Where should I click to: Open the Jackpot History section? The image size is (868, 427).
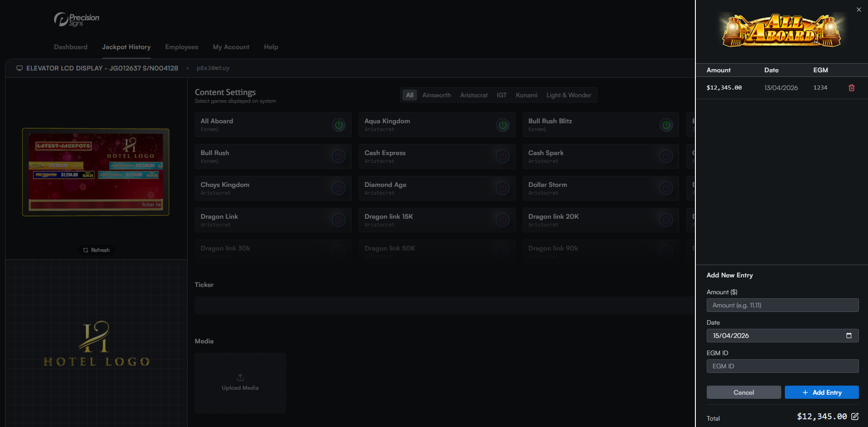click(x=127, y=47)
